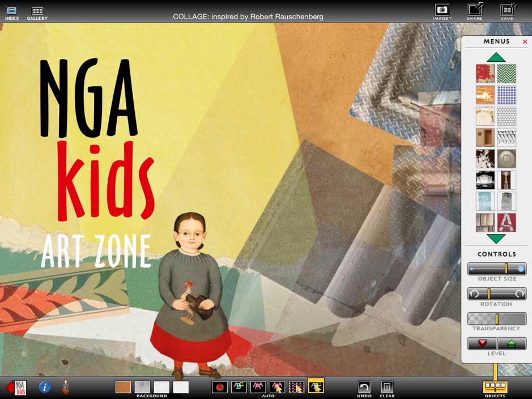Close the Menus panel
Screen dimensions: 532x399
[525, 42]
